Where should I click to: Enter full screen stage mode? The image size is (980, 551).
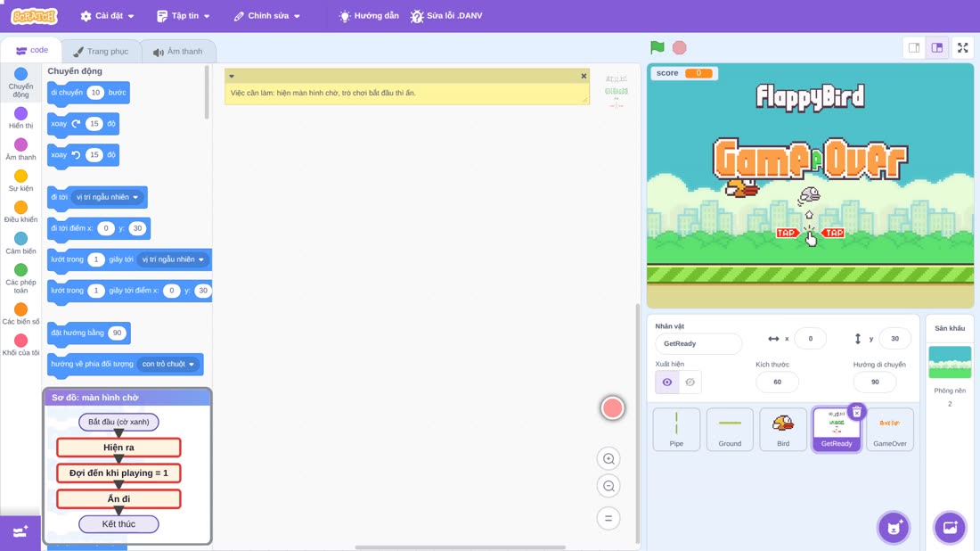tap(962, 47)
